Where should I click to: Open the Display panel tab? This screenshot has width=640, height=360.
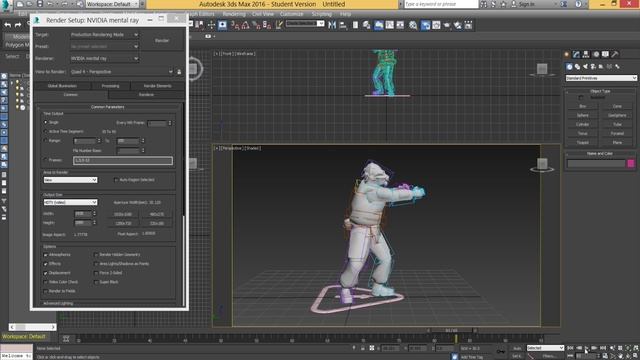pos(605,54)
